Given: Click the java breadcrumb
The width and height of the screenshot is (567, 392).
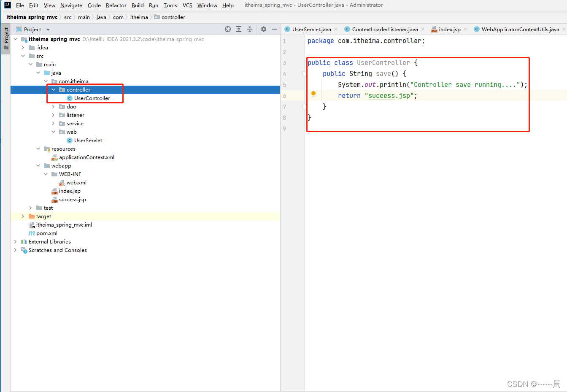Looking at the screenshot, I should 101,17.
